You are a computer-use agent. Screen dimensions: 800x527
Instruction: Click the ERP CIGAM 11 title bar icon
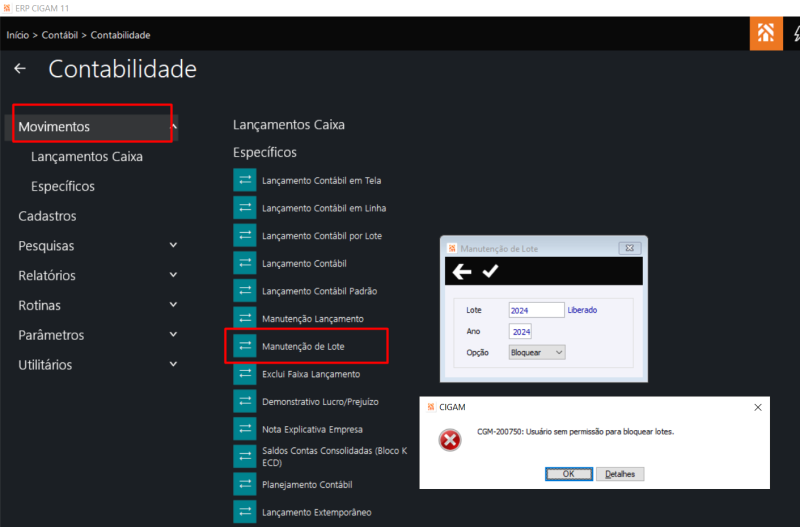(7, 8)
